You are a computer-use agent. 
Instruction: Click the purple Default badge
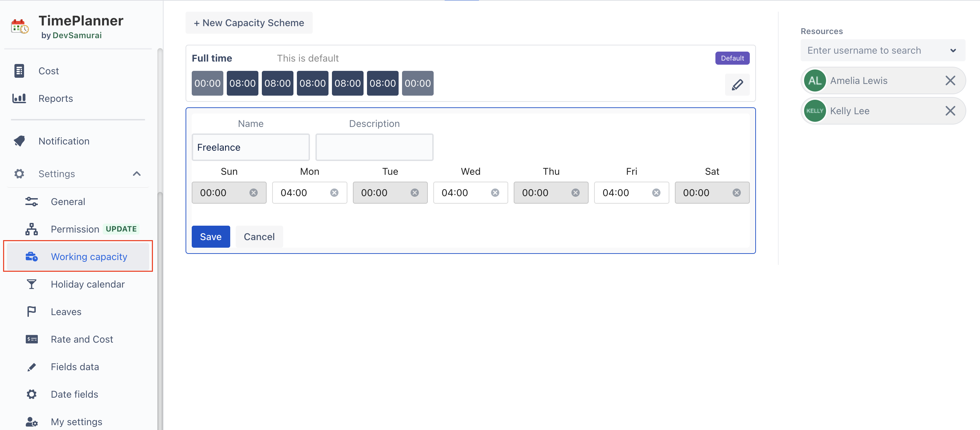(x=732, y=58)
